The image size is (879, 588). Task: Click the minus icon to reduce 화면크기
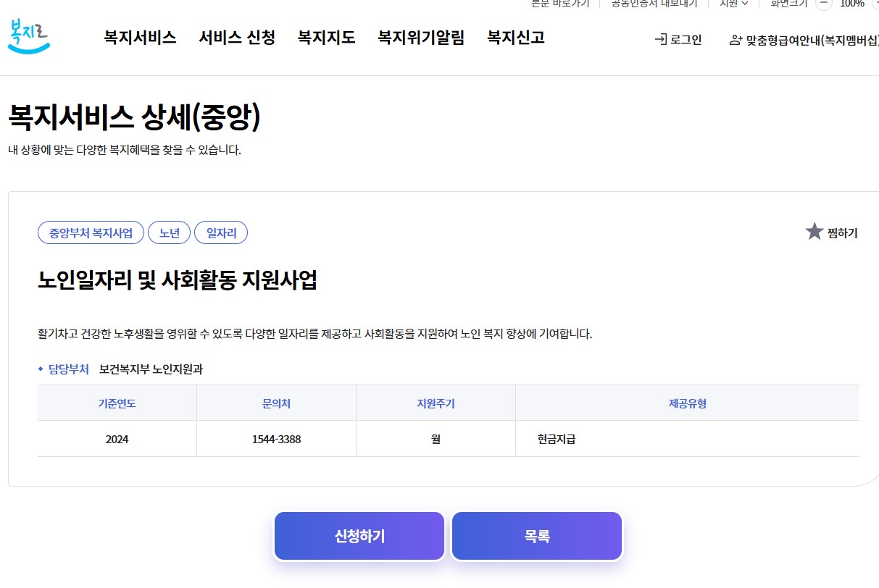pos(822,4)
